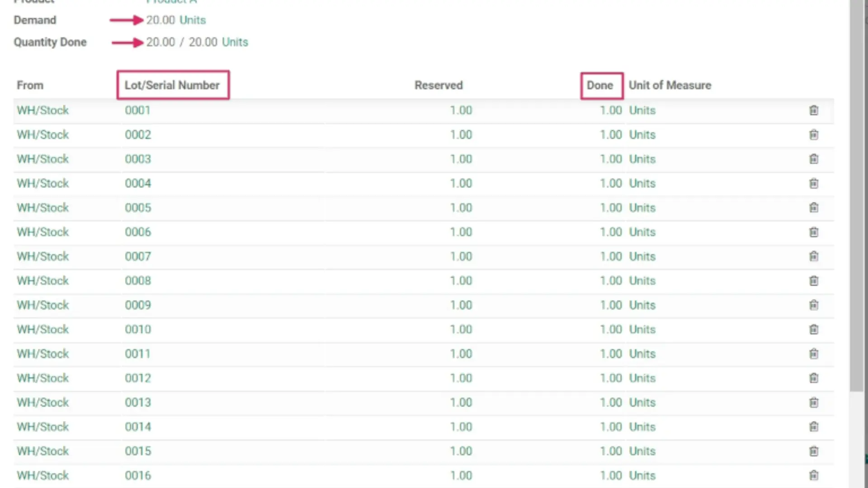Click trash icon on serial 0003 row
This screenshot has width=868, height=488.
coord(813,159)
